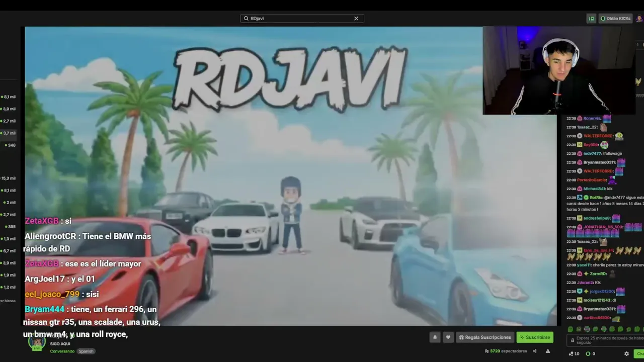Click the notification bell icon
The image size is (644, 362).
pyautogui.click(x=435, y=337)
